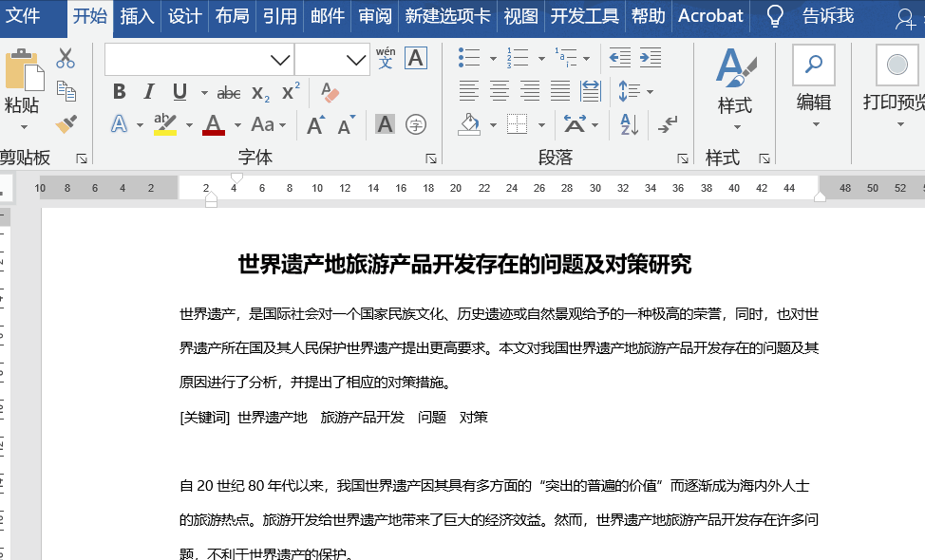The width and height of the screenshot is (925, 560).
Task: Align paragraph text left
Action: [x=469, y=91]
